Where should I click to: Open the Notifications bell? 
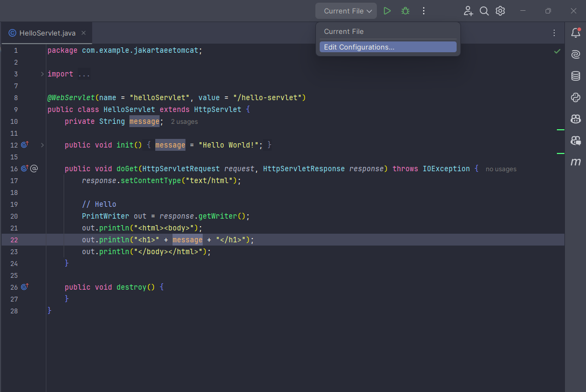tap(575, 32)
